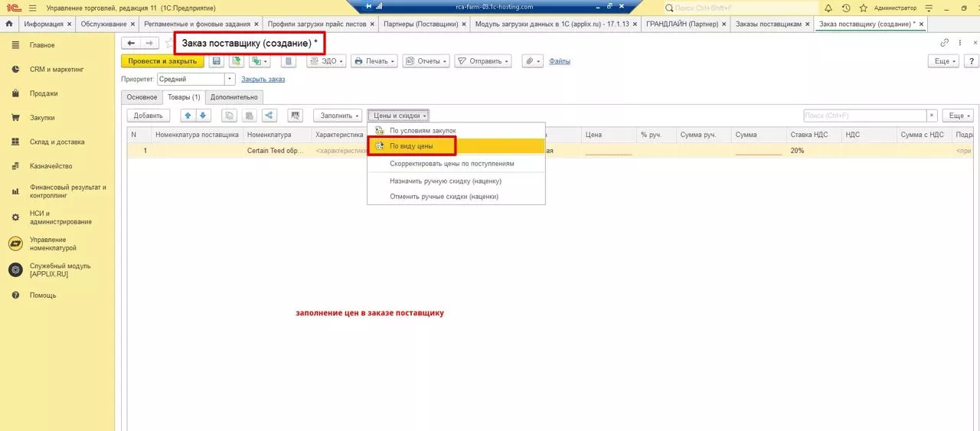Image resolution: width=980 pixels, height=431 pixels.
Task: Select Назначить ручную скидку (наценку)
Action: pos(456,181)
